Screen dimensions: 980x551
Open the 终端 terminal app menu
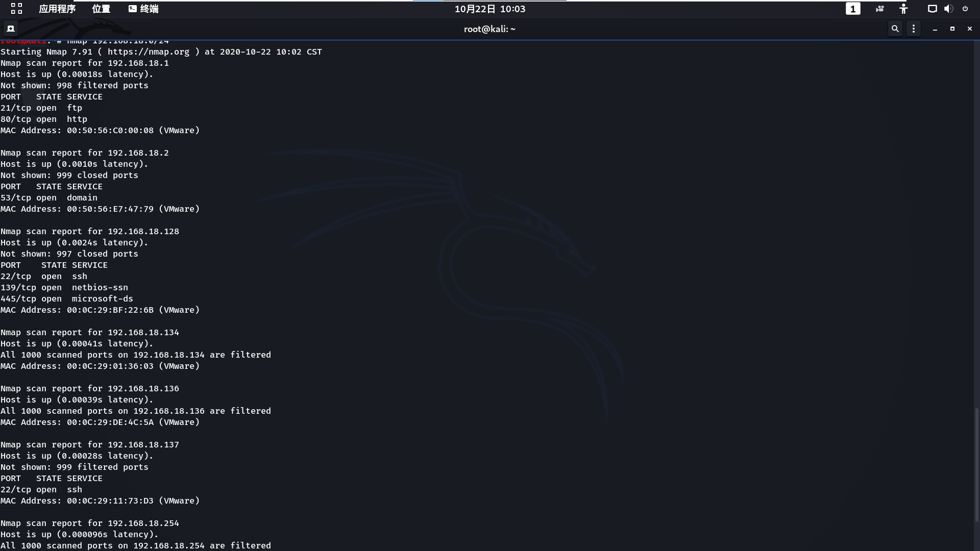(143, 9)
